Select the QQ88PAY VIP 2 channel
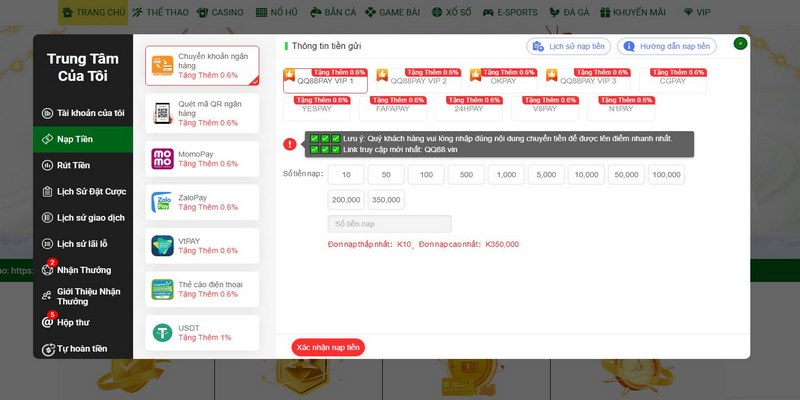This screenshot has height=400, width=800. click(418, 81)
